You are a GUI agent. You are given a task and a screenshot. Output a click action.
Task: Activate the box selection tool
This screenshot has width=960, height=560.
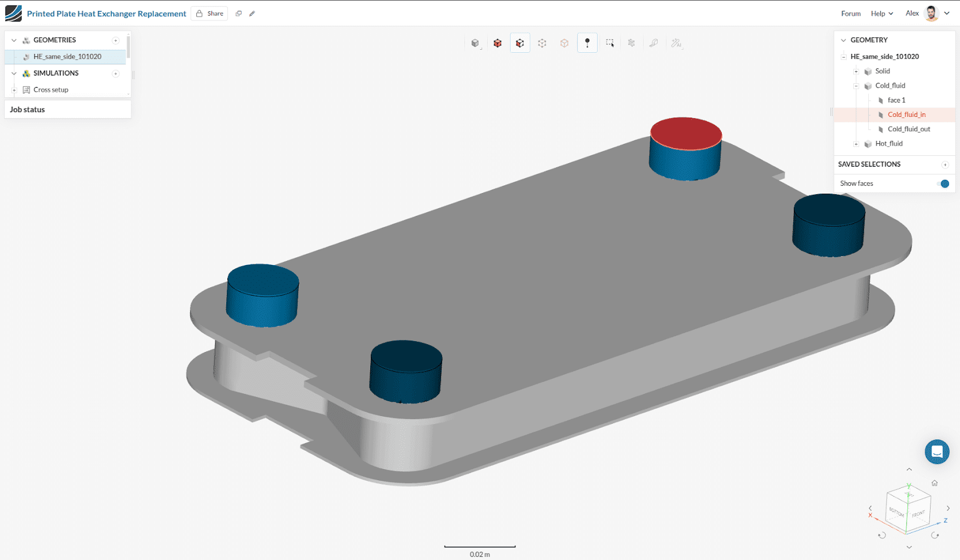[610, 43]
